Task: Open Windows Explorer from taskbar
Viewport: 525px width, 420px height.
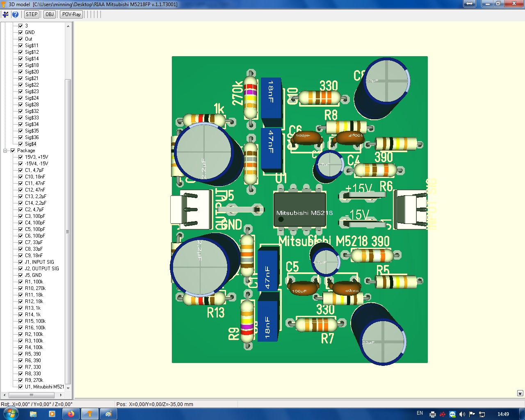Action: [x=33, y=414]
